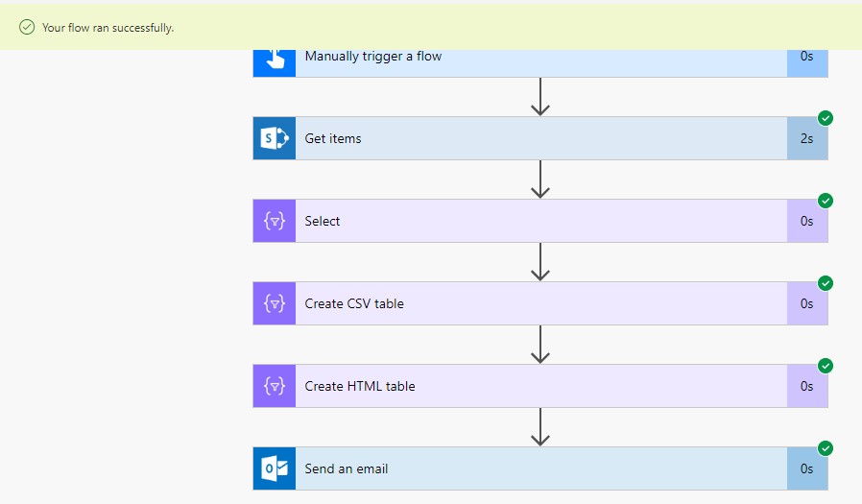
Task: Click the arrow connector between Get items and Select
Action: point(540,179)
